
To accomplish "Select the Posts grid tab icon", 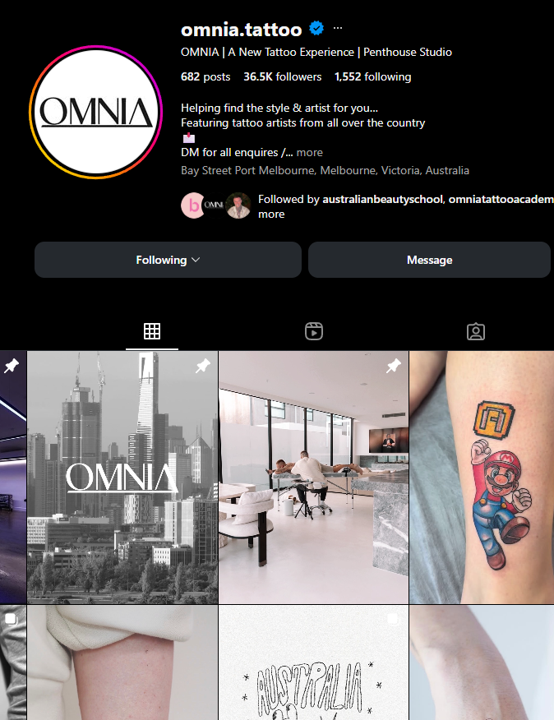I will pos(152,331).
